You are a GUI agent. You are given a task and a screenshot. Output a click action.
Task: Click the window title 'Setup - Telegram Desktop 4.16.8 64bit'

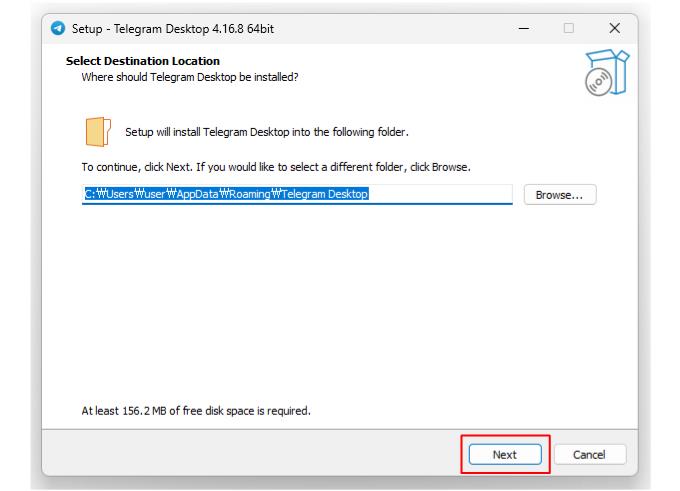click(173, 29)
